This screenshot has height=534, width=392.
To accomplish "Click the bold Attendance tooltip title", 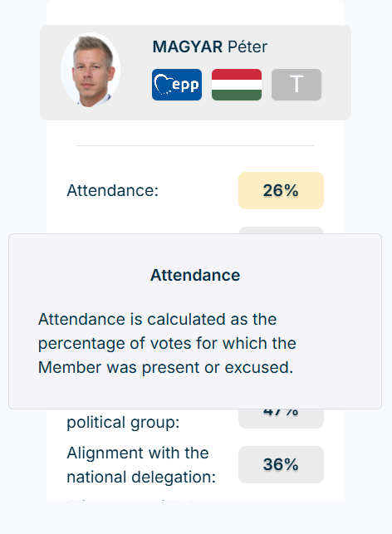I will (195, 275).
